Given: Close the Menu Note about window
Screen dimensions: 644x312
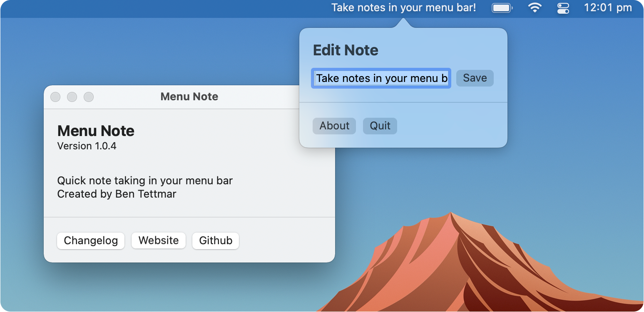Looking at the screenshot, I should pos(55,97).
